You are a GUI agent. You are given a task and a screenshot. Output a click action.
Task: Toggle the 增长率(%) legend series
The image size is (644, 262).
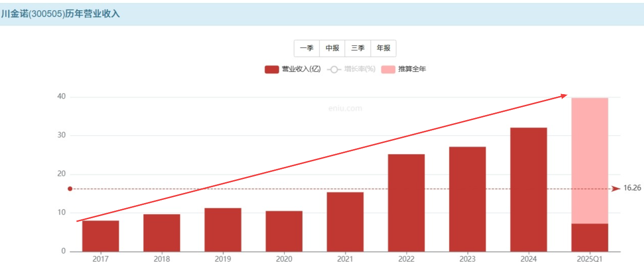(351, 69)
